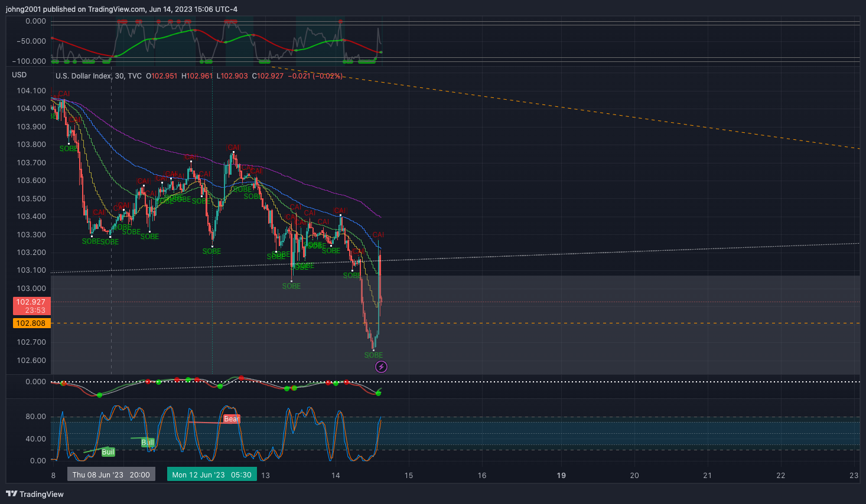Viewport: 866px width, 504px height.
Task: Click the date 16 on the time axis
Action: pos(482,476)
